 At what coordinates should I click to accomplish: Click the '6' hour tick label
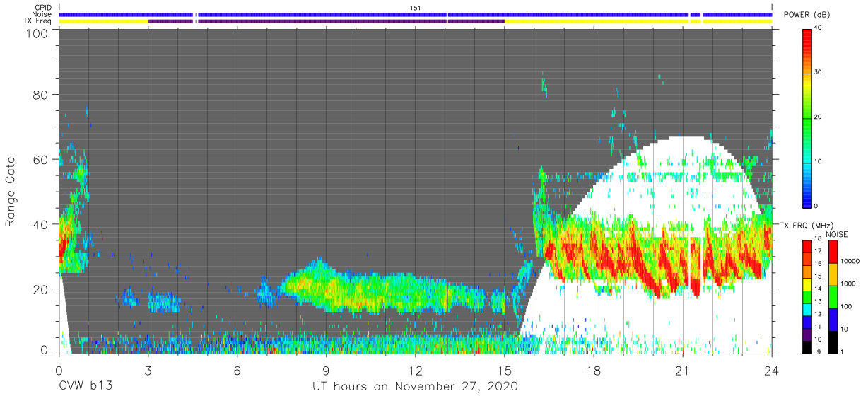pos(237,370)
